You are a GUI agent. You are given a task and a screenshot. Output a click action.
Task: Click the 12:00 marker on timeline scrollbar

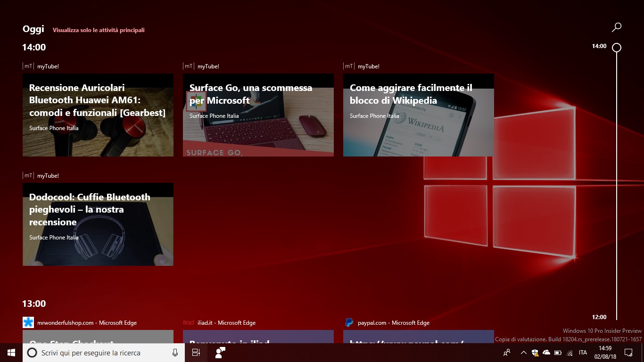pyautogui.click(x=599, y=317)
